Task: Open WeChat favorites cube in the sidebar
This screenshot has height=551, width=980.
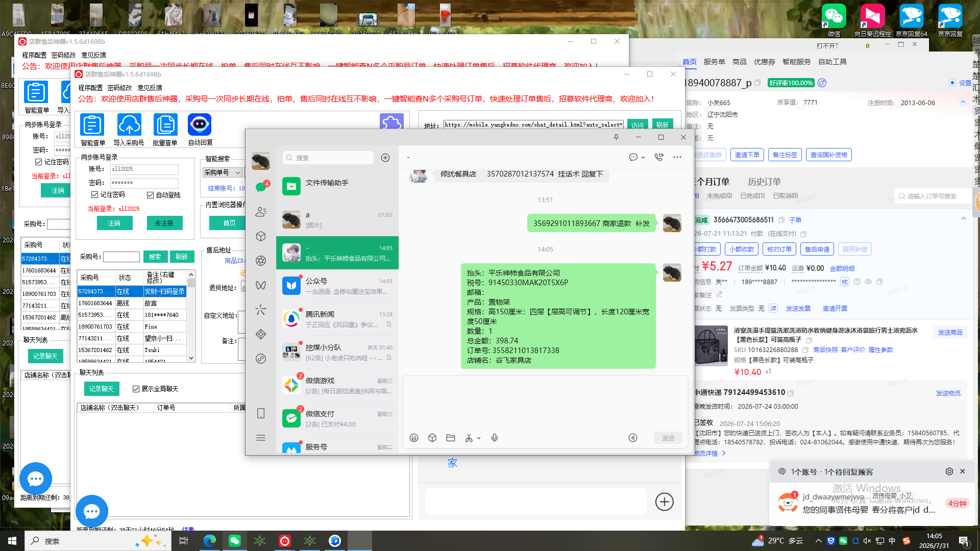Action: [261, 236]
